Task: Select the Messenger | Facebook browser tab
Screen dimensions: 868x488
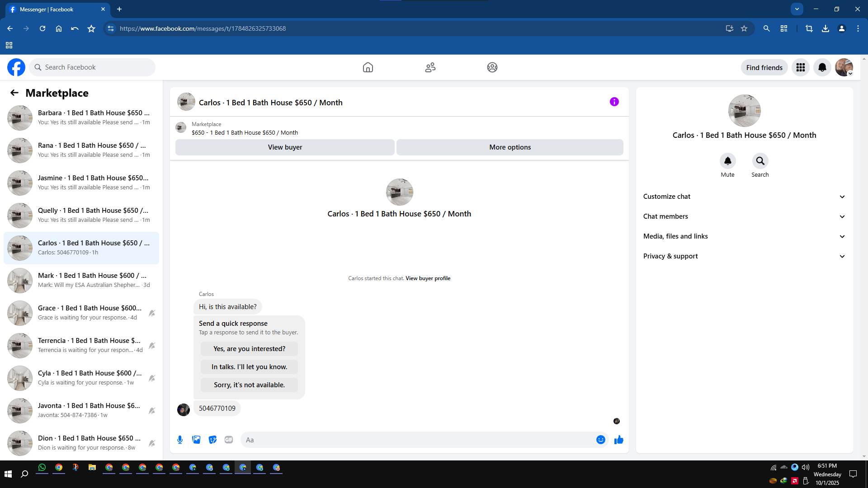Action: pos(57,9)
